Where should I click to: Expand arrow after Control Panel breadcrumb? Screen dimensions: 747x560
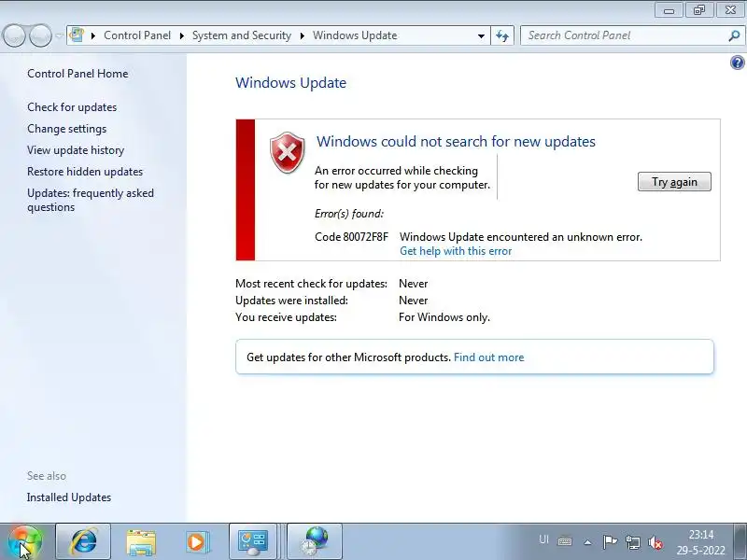coord(181,35)
